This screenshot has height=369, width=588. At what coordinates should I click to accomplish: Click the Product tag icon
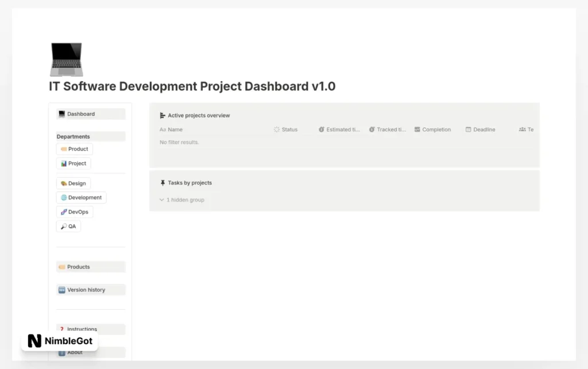(x=64, y=149)
